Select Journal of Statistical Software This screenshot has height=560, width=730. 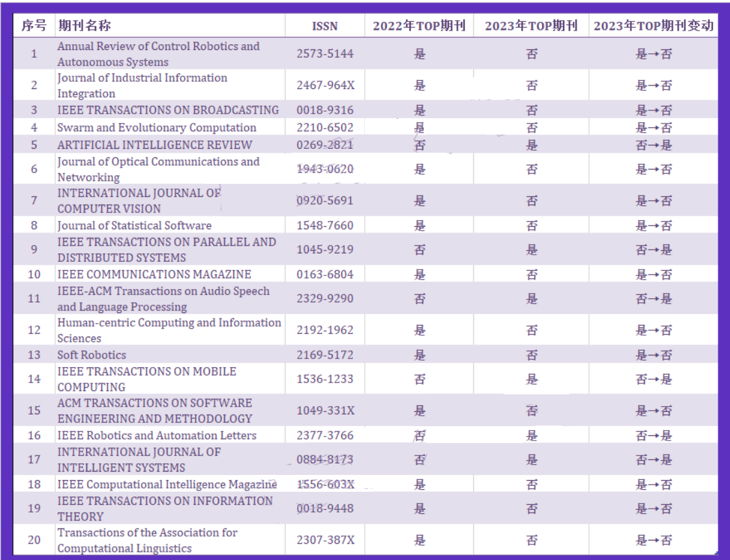(x=135, y=225)
